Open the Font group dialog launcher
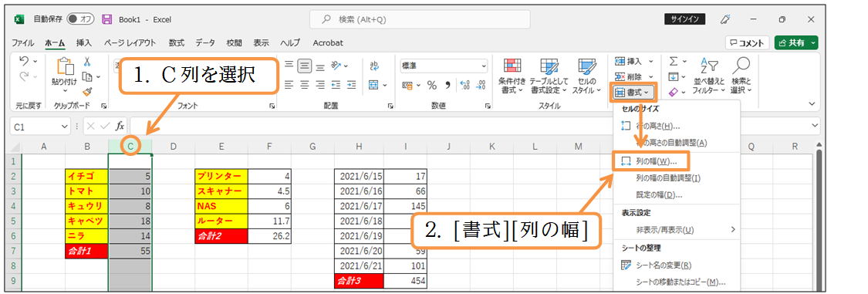Image resolution: width=868 pixels, height=294 pixels. (272, 106)
